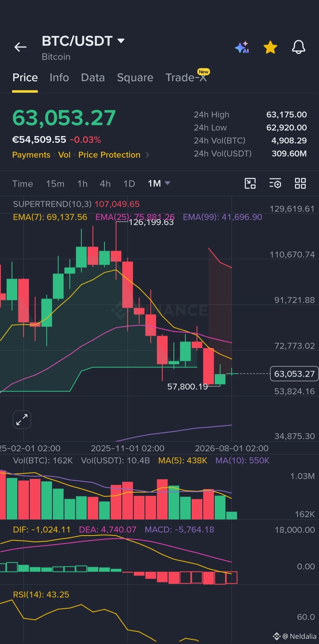Tap the 24h Low value 62,920.00
The image size is (319, 644).
(287, 128)
